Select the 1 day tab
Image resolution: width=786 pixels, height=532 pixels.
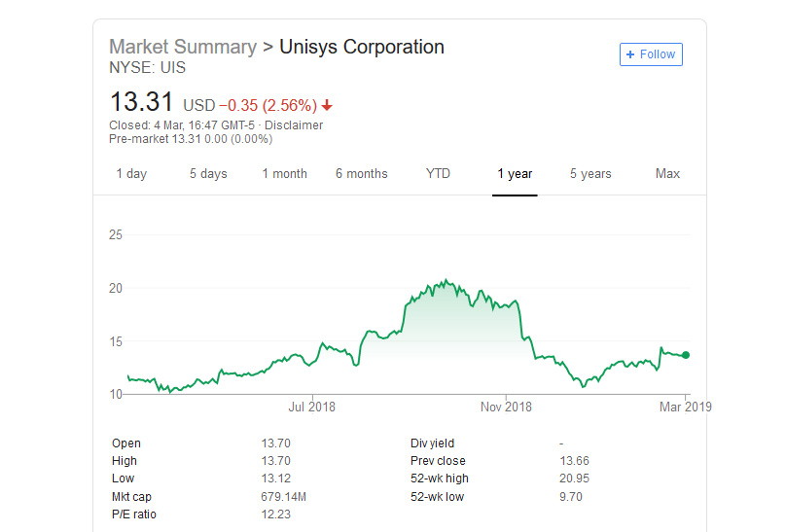(131, 174)
